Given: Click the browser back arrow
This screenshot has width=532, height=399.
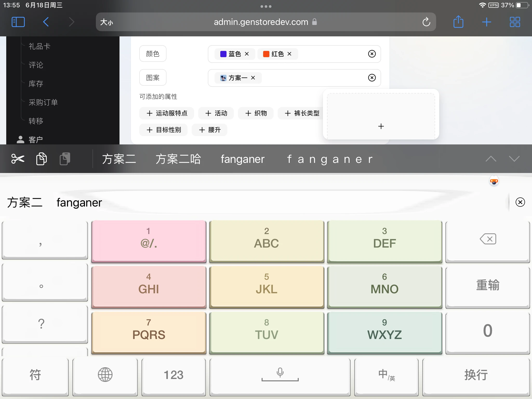Looking at the screenshot, I should [x=46, y=22].
